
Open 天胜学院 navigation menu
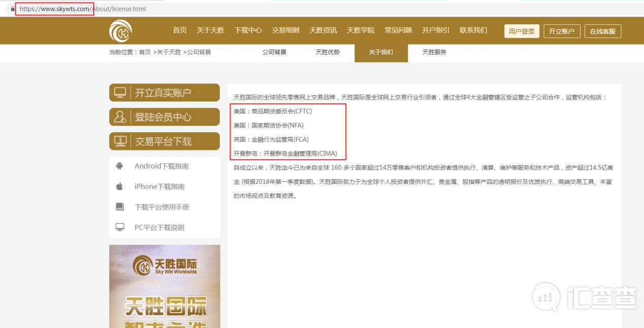(x=361, y=30)
